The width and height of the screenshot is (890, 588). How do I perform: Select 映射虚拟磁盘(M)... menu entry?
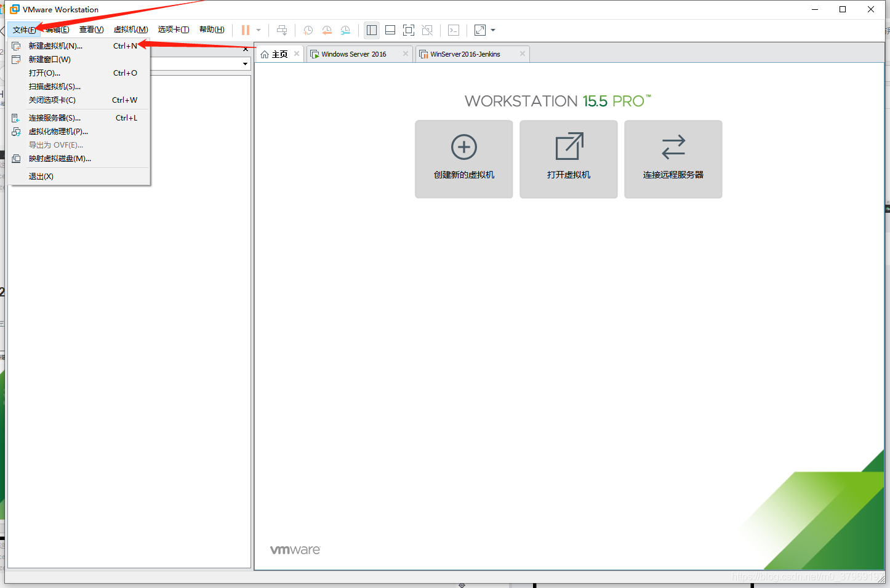pyautogui.click(x=79, y=159)
